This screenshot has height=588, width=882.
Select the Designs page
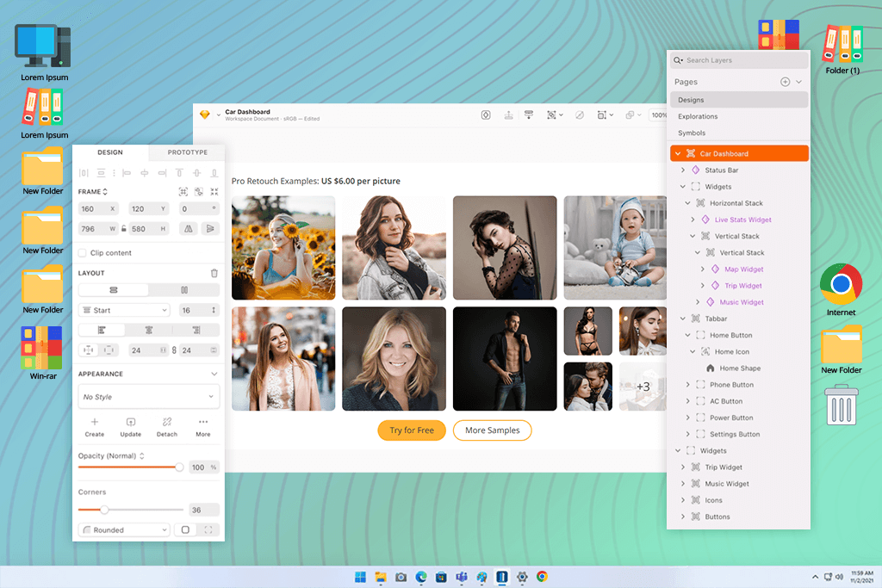click(739, 100)
